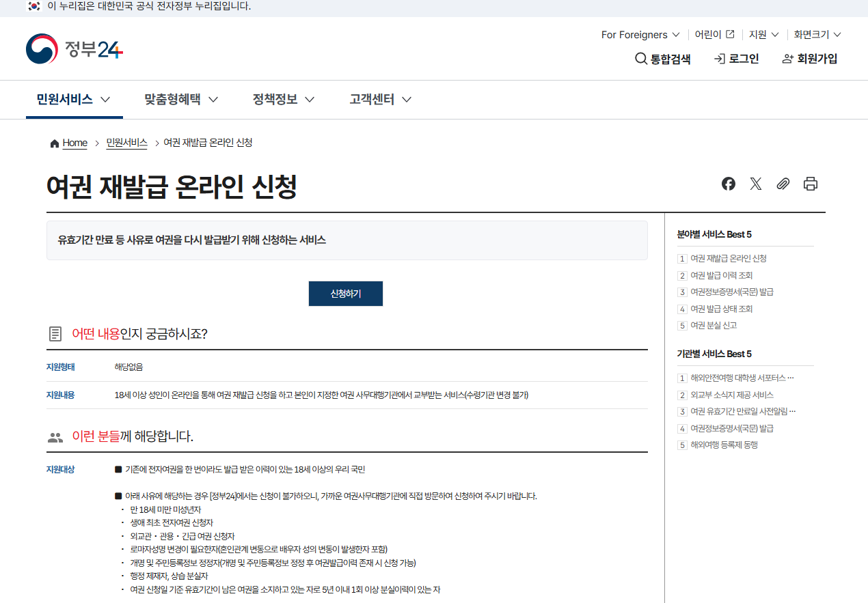
Task: Go home via the 정부24 logo
Action: [x=72, y=48]
